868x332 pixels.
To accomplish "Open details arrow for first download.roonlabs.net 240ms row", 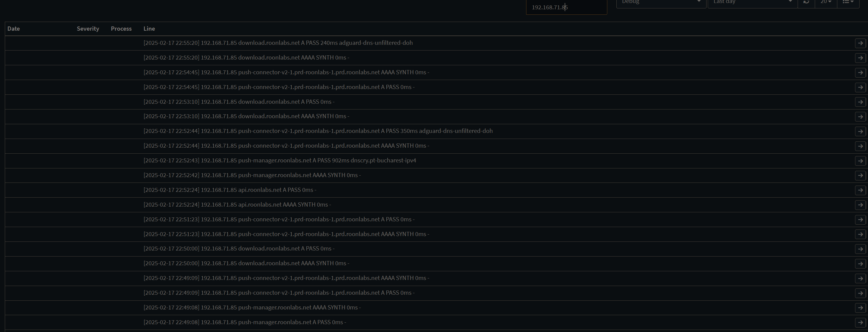I will (860, 43).
